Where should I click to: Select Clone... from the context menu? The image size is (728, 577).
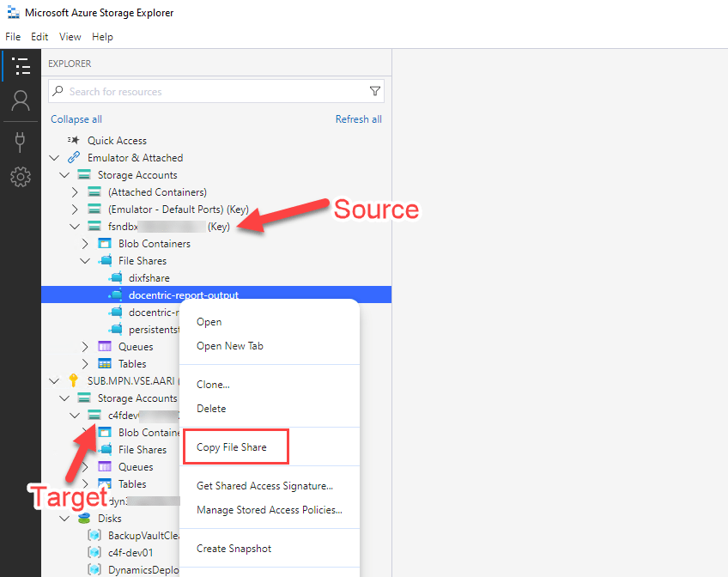coord(213,385)
